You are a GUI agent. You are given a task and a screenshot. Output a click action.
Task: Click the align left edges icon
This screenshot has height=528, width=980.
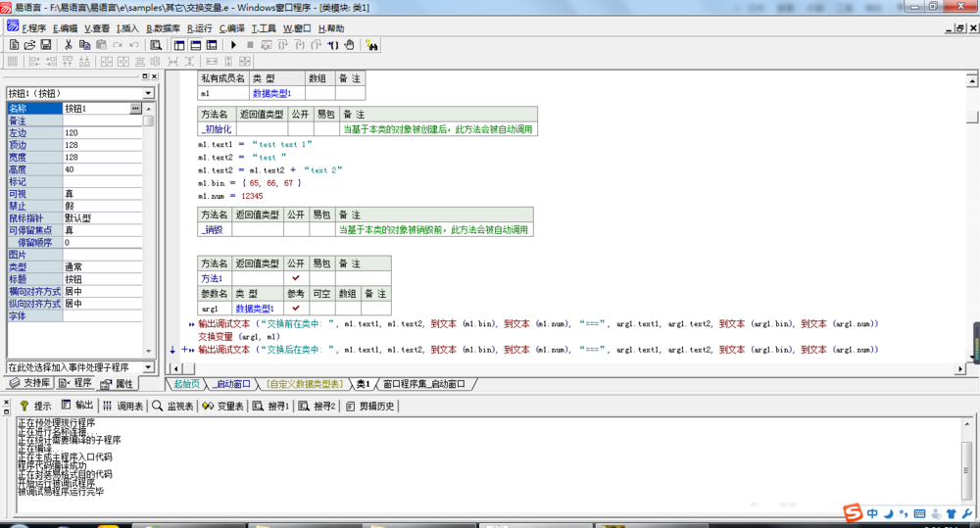coord(34,62)
